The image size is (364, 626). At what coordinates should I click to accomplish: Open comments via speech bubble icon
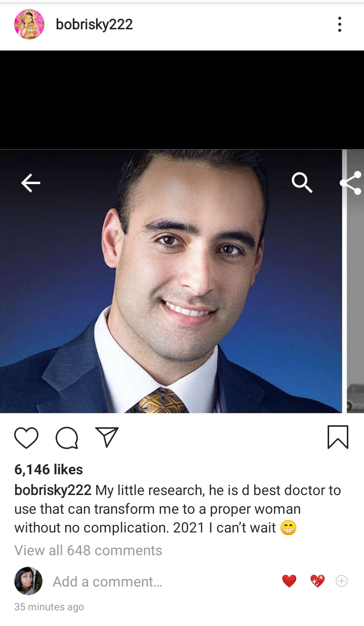67,438
